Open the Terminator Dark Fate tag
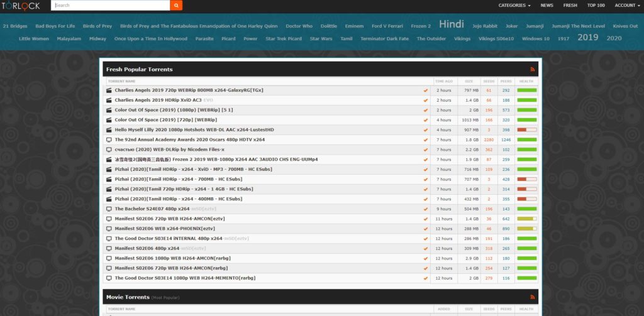The height and width of the screenshot is (316, 644). coord(384,38)
